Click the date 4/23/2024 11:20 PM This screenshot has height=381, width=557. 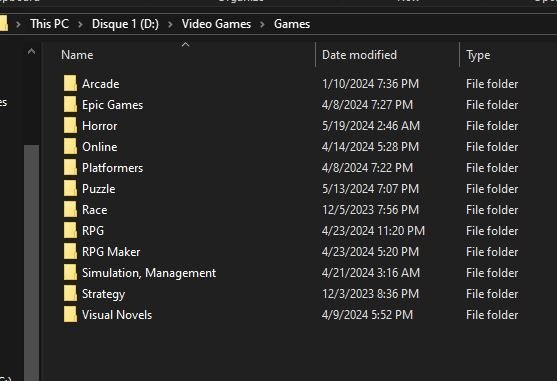pos(373,231)
